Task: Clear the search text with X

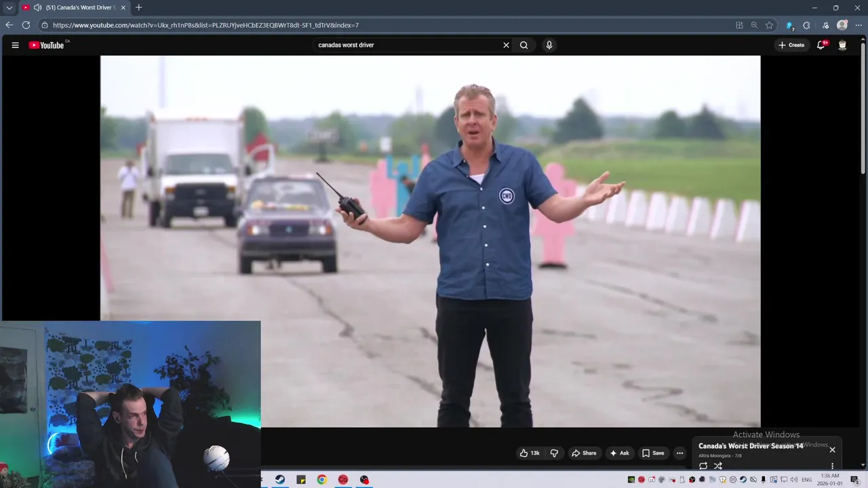Action: pyautogui.click(x=506, y=45)
